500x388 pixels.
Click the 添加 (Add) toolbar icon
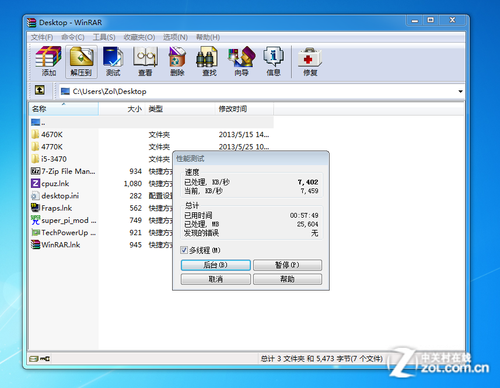point(49,61)
